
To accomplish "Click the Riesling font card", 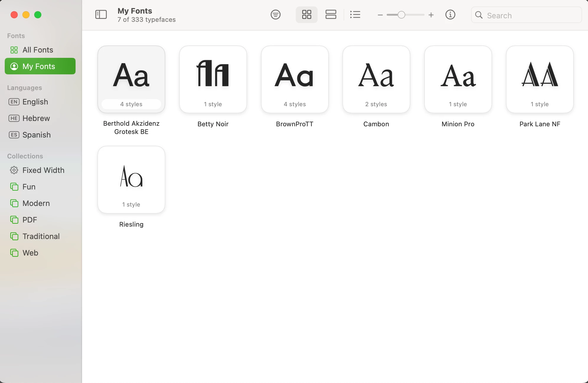I will click(131, 180).
